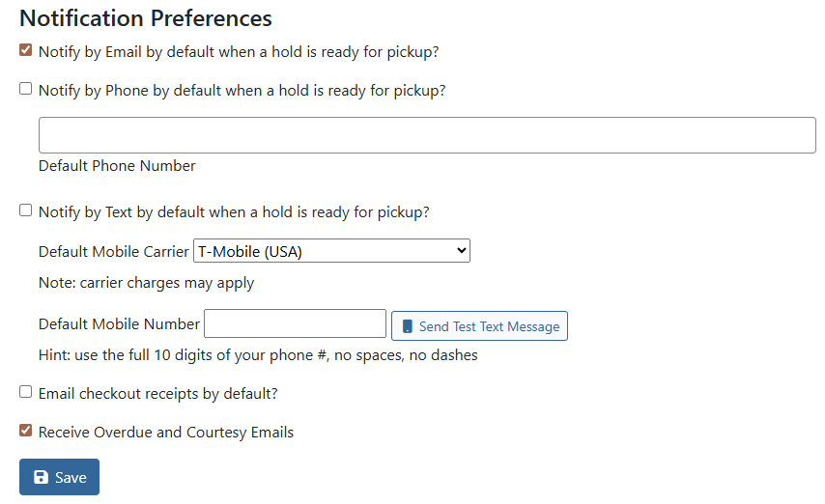Click the mobile phone icon on Send Test
The width and height of the screenshot is (825, 504).
(x=408, y=326)
